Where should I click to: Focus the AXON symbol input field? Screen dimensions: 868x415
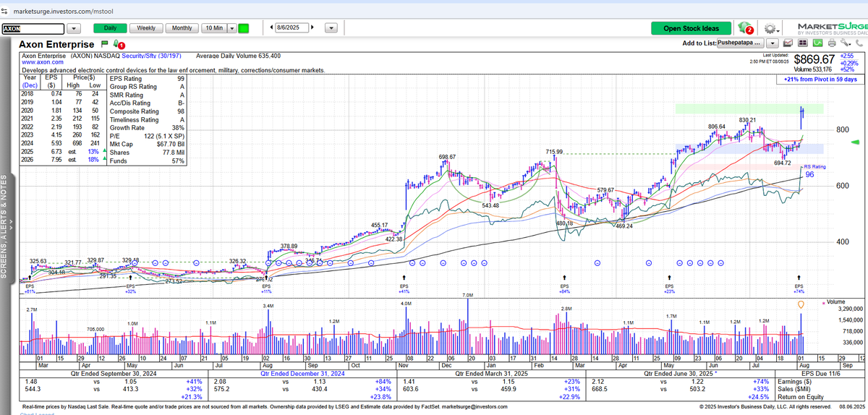point(33,29)
